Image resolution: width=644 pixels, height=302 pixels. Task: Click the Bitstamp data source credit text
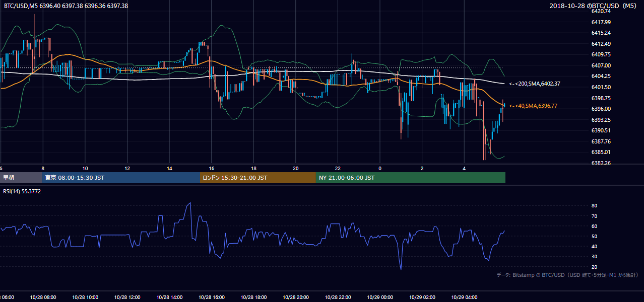tap(567, 275)
